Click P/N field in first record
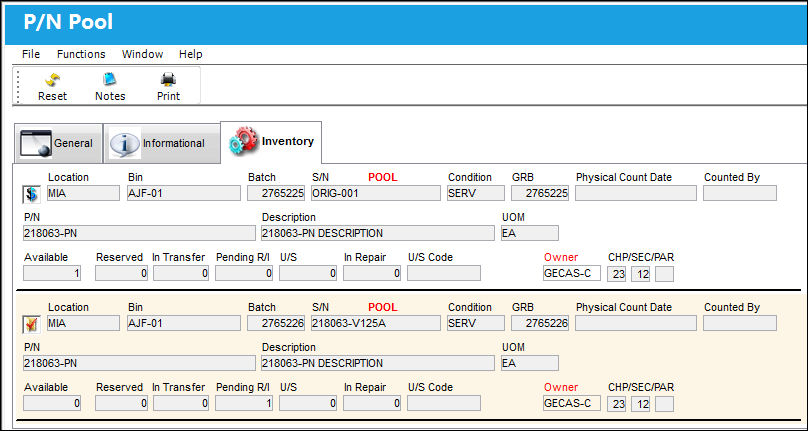The height and width of the screenshot is (431, 808). click(x=139, y=233)
